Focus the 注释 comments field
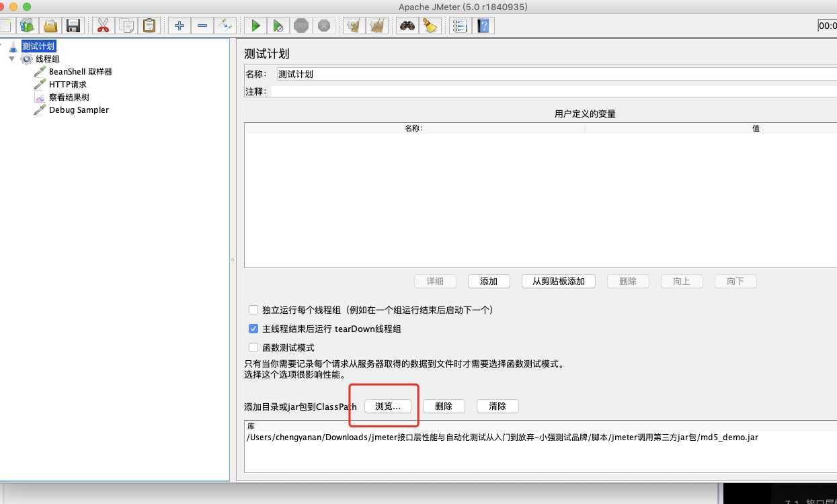Viewport: 837px width, 504px height. pyautogui.click(x=553, y=91)
